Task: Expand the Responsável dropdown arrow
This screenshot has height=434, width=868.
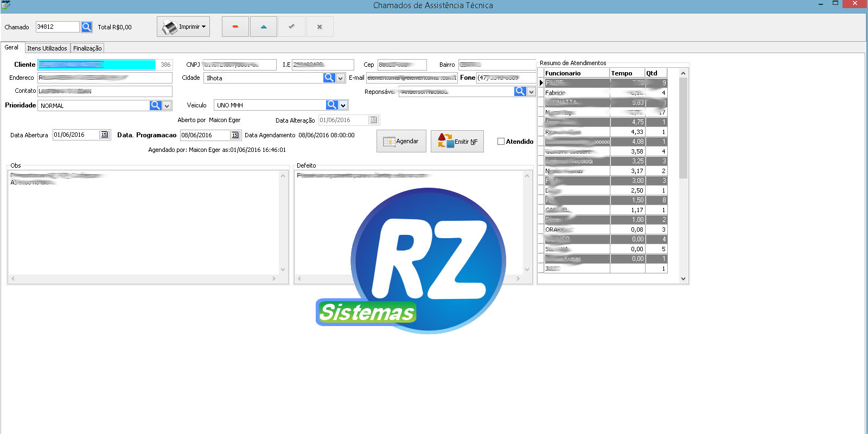Action: coord(531,92)
